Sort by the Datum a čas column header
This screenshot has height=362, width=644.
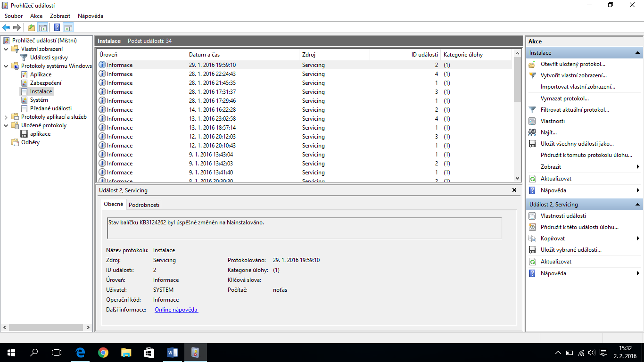[x=242, y=55]
